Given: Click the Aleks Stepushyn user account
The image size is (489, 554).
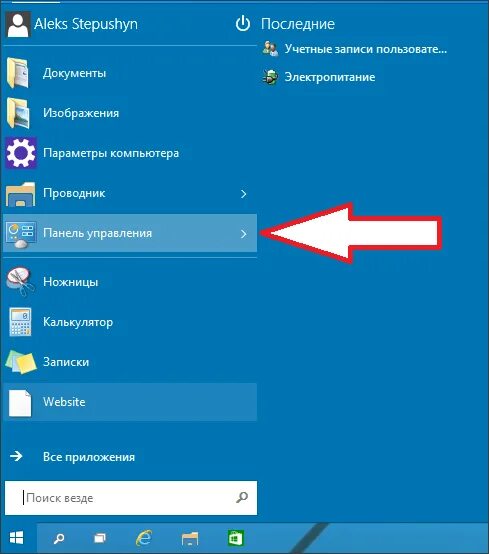Looking at the screenshot, I should [72, 24].
